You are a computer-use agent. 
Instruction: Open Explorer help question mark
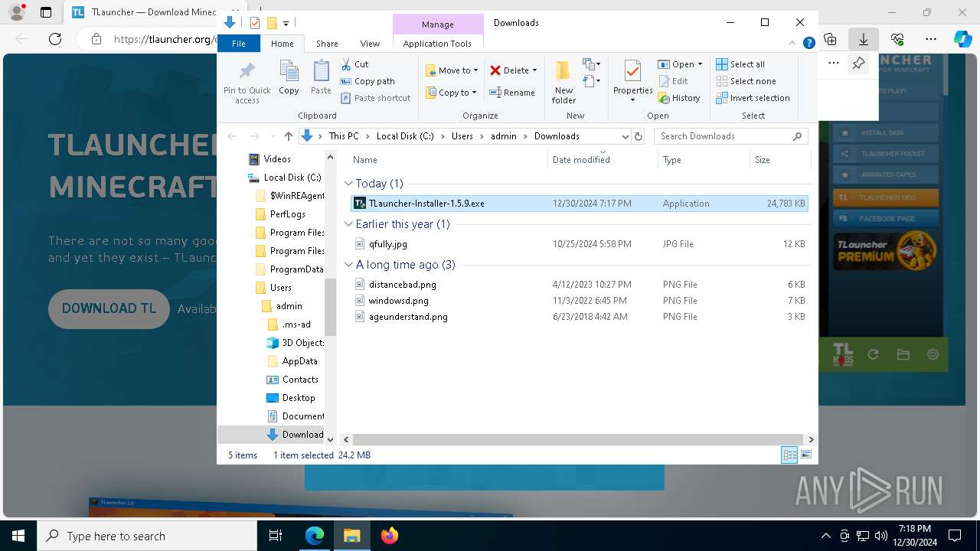pos(808,44)
